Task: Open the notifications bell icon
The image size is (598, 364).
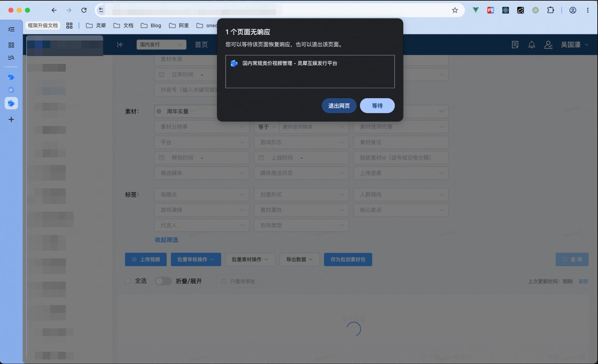Action: [x=532, y=45]
